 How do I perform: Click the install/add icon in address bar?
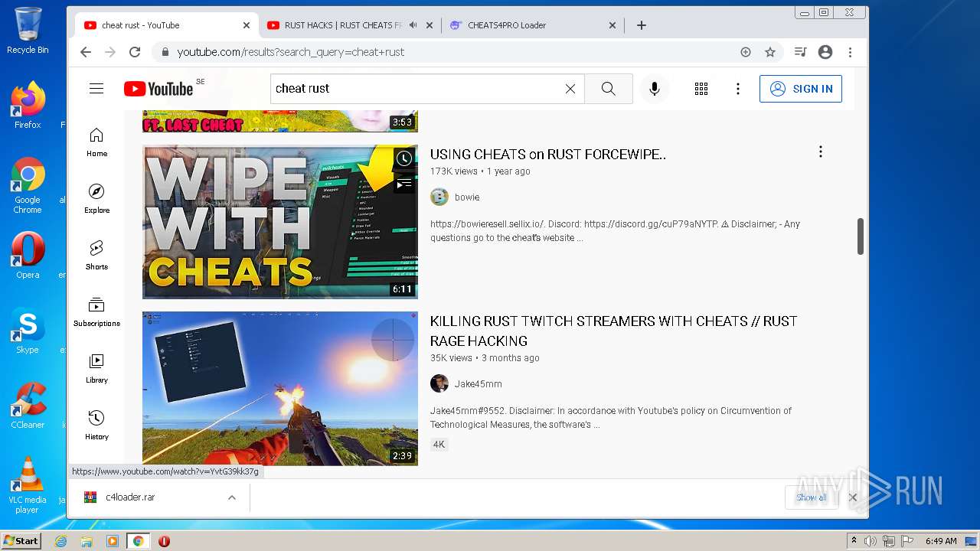click(x=746, y=52)
